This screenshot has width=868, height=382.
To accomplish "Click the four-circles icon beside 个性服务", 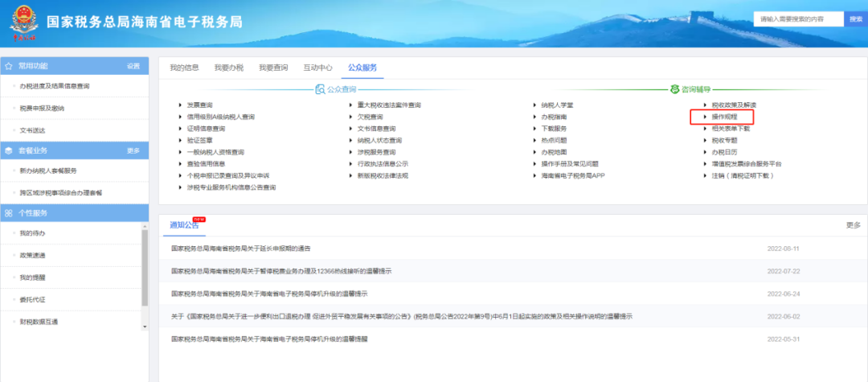I will pyautogui.click(x=8, y=213).
